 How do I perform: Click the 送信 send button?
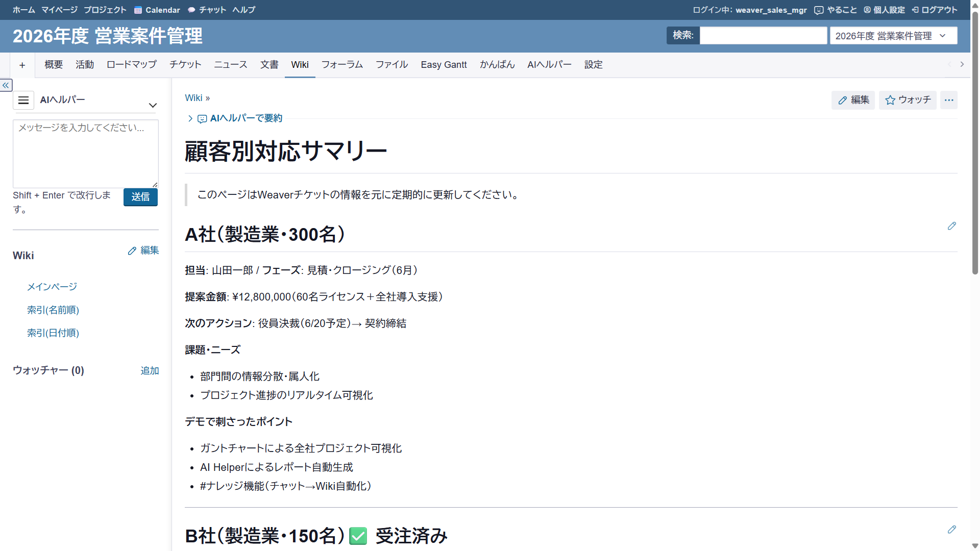coord(140,197)
